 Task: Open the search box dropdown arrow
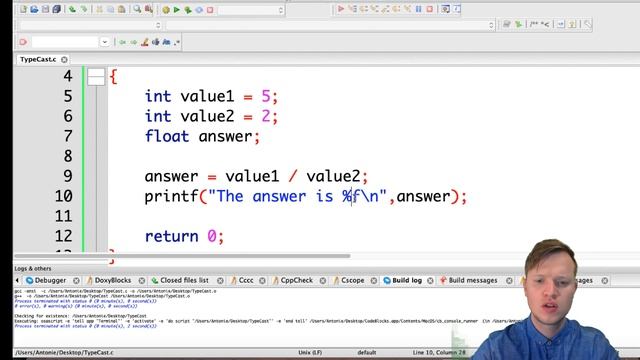pos(104,42)
